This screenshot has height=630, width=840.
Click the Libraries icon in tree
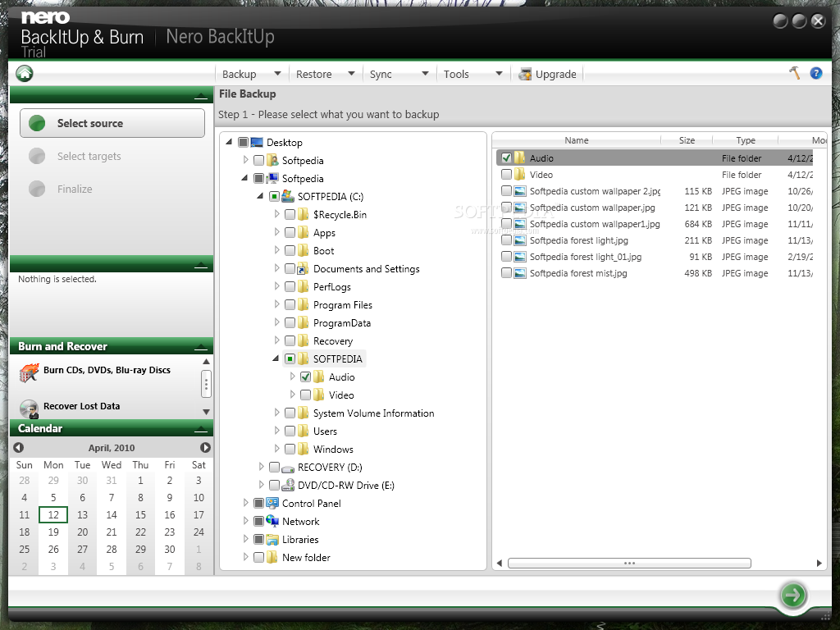[272, 540]
